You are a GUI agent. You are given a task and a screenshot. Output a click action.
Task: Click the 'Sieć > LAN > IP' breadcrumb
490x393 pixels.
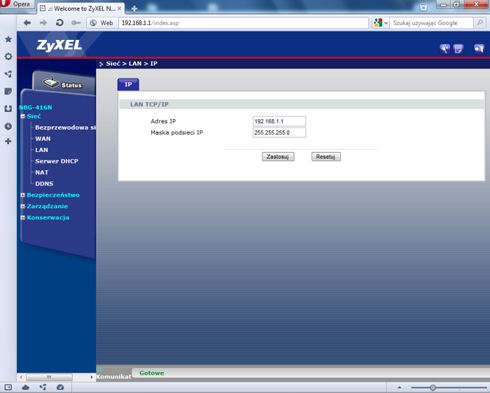(x=132, y=63)
